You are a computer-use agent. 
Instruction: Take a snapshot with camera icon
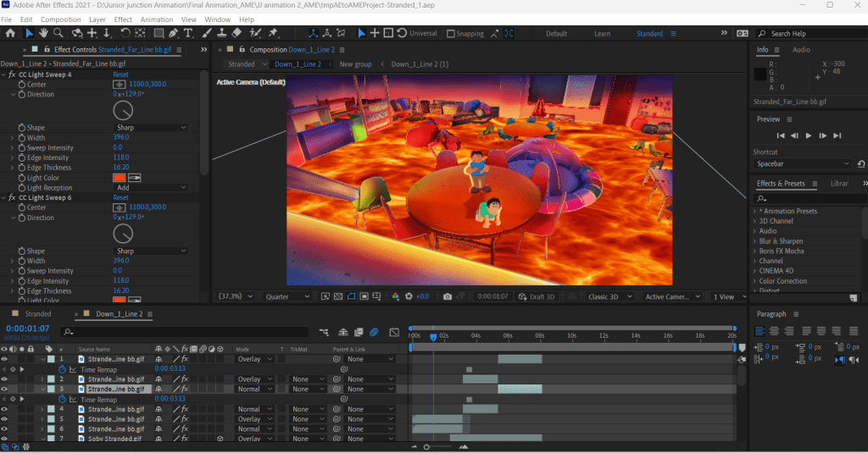click(448, 297)
